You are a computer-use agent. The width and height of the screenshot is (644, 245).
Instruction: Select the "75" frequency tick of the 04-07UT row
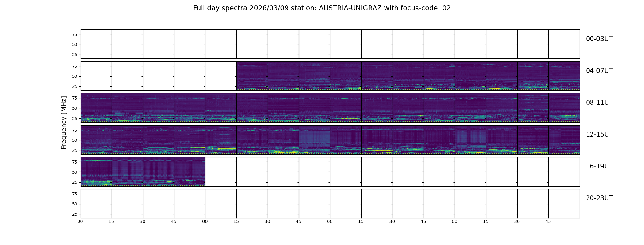point(75,66)
